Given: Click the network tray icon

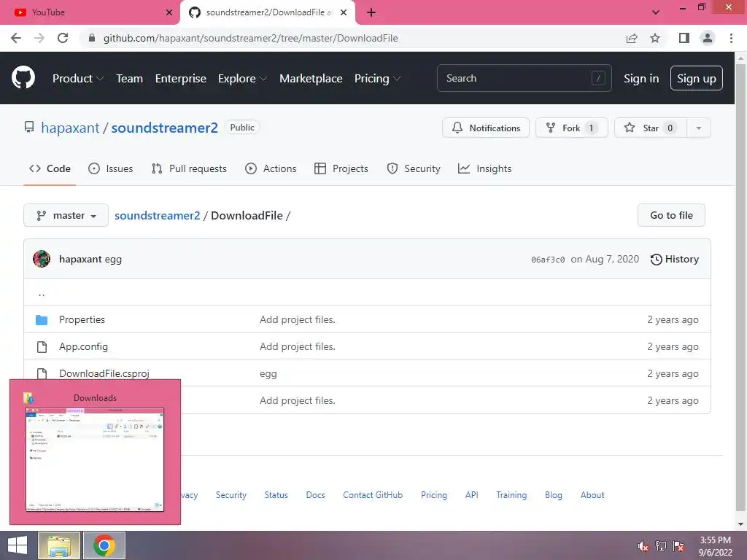Looking at the screenshot, I should (661, 546).
